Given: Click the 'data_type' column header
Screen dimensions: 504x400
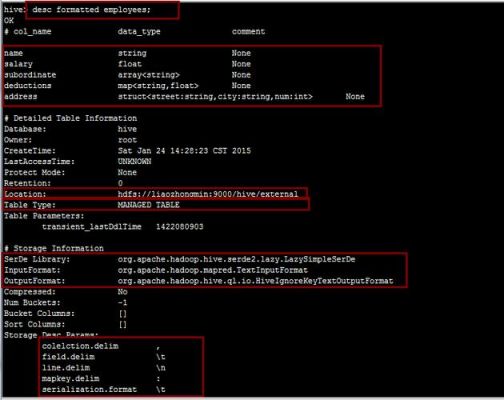Looking at the screenshot, I should [x=139, y=32].
